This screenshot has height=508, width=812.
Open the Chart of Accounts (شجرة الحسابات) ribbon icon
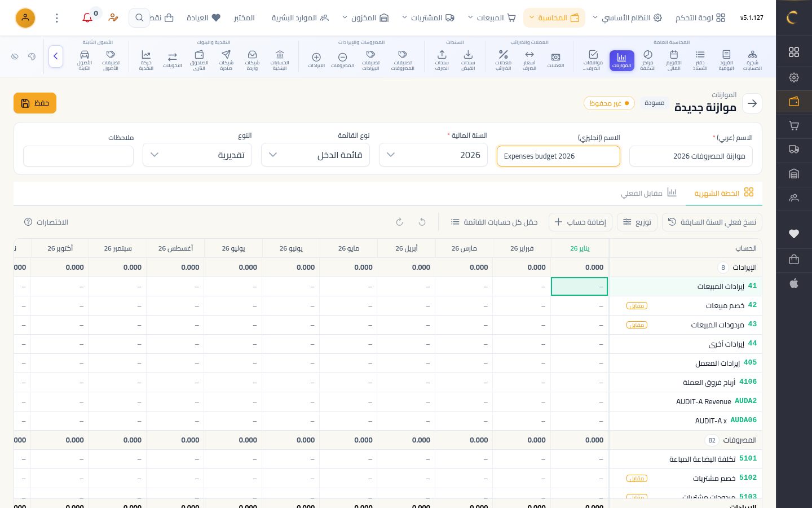(x=752, y=60)
